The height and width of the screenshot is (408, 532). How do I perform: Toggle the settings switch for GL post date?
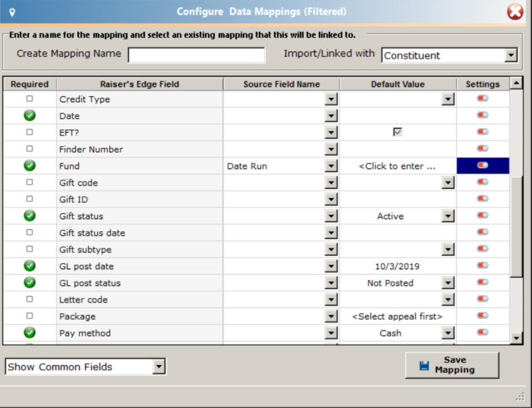[x=483, y=265]
